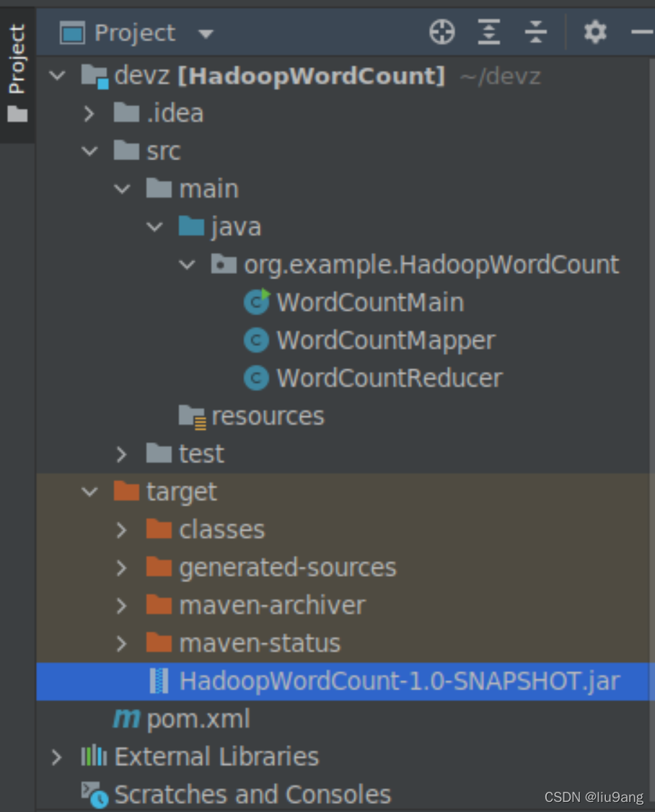The image size is (655, 812).
Task: Expand the maven-archiver folder
Action: pos(121,605)
